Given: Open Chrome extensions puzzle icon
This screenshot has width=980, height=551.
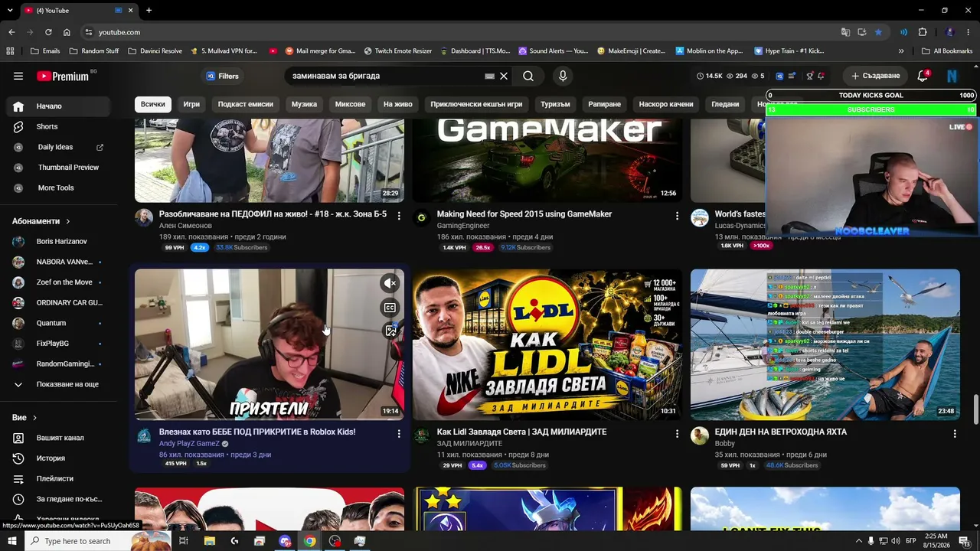Looking at the screenshot, I should (x=923, y=32).
